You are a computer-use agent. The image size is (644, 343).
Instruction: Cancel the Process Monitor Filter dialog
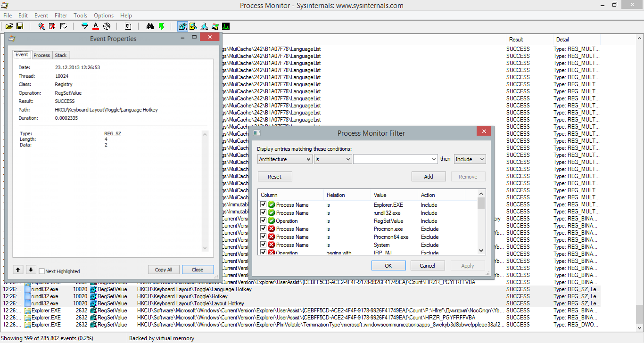(428, 266)
